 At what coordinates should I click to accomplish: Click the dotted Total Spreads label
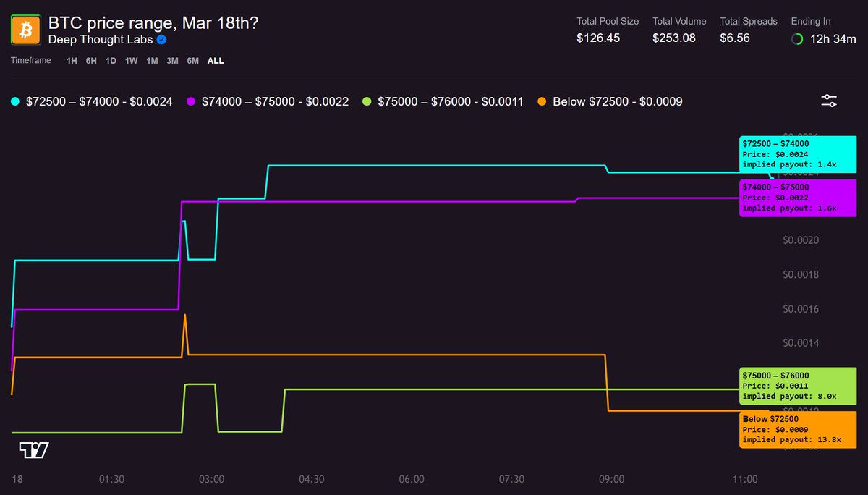(749, 21)
